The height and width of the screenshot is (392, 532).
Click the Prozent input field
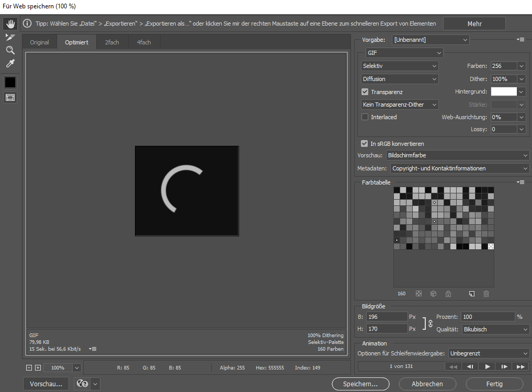[488, 317]
